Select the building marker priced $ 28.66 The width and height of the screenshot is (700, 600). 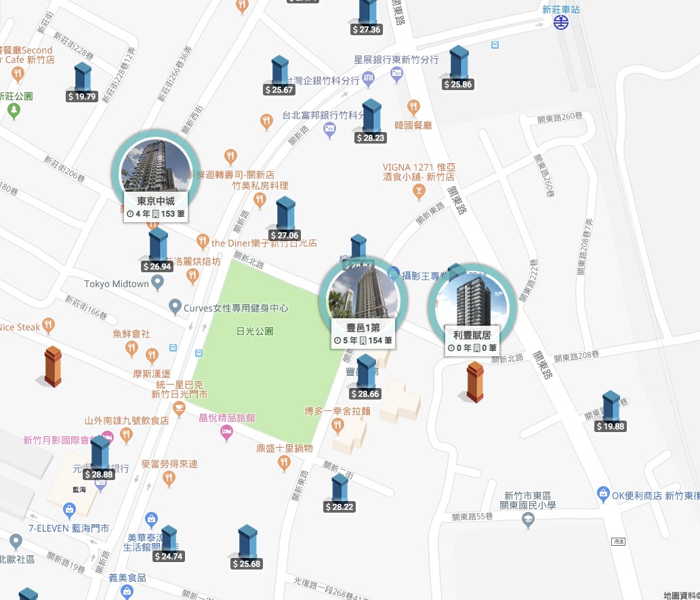coord(366,377)
